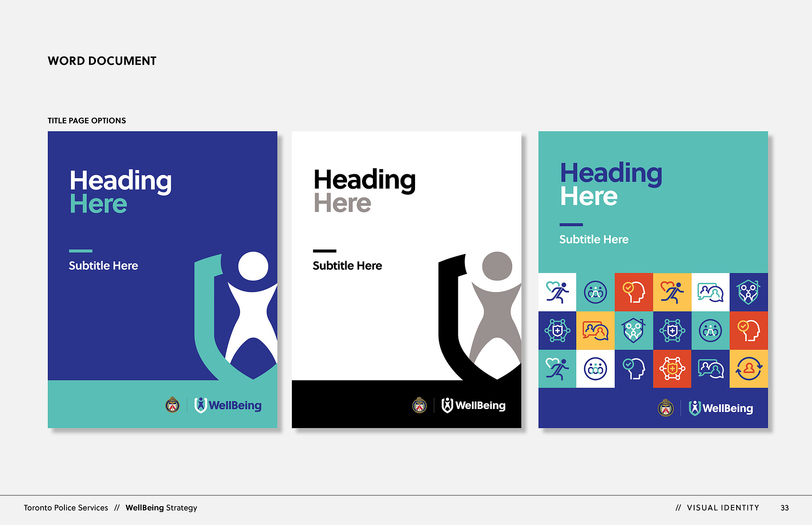Screen dimensions: 812x525
Task: Click the 'TITLE PAGE OPTIONS' label
Action: (x=87, y=120)
